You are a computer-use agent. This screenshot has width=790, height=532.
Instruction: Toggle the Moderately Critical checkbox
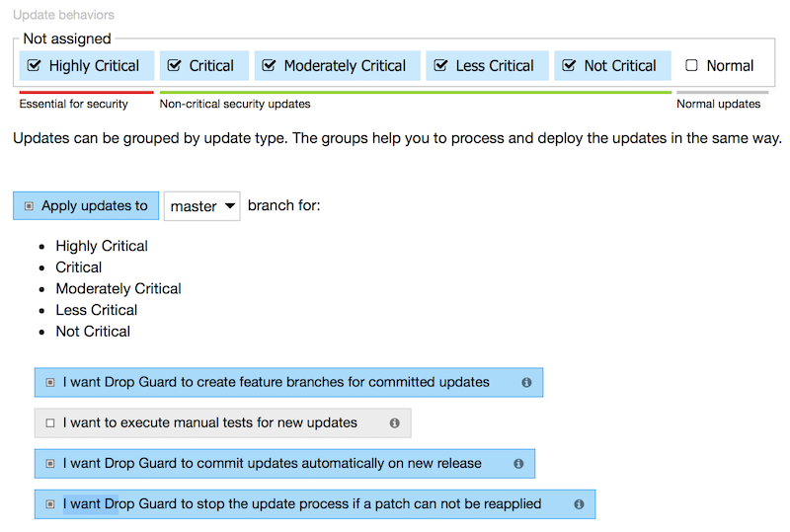(x=270, y=66)
